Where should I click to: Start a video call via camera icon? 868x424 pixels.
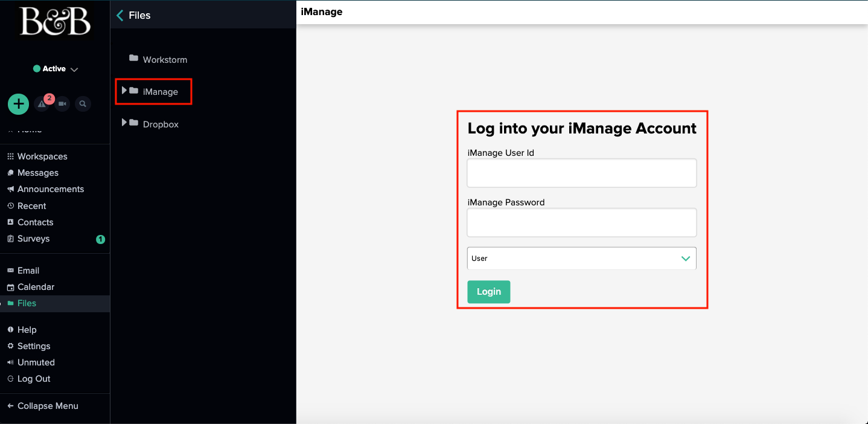click(62, 104)
